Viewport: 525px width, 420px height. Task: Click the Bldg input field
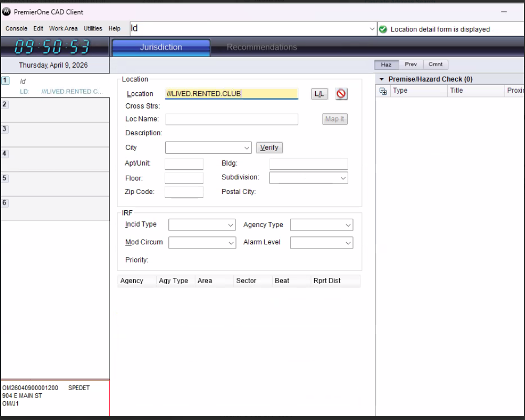coord(308,164)
